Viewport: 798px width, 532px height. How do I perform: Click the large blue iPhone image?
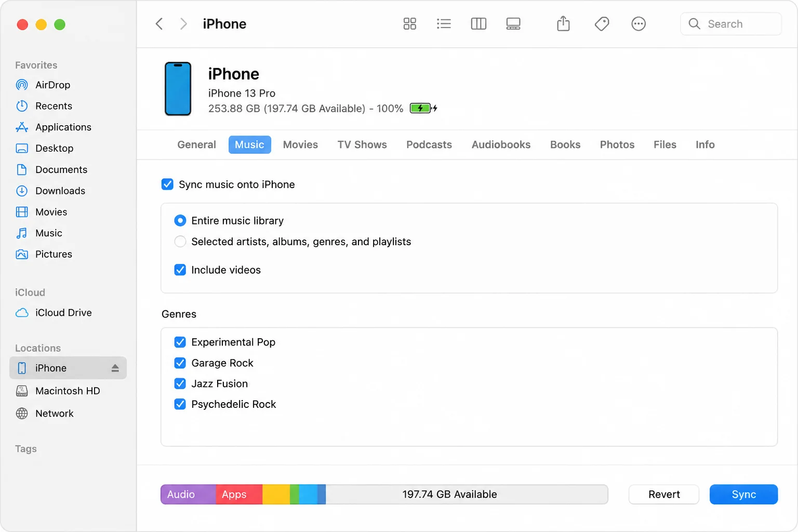[178, 89]
